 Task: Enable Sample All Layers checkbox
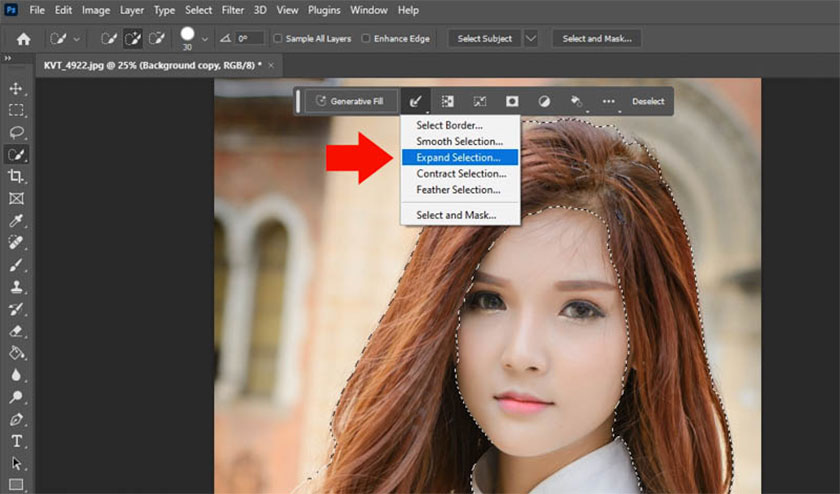(x=278, y=39)
